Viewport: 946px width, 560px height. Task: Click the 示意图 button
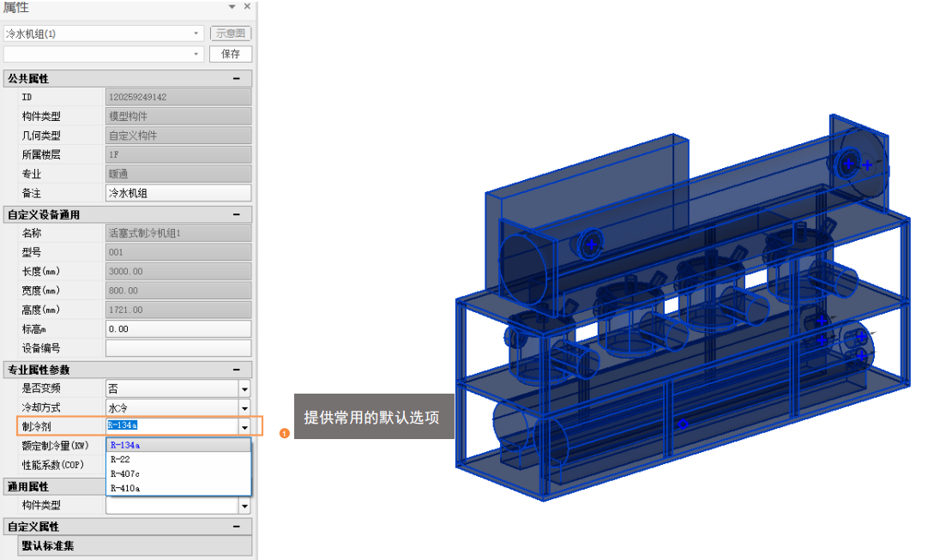[231, 33]
